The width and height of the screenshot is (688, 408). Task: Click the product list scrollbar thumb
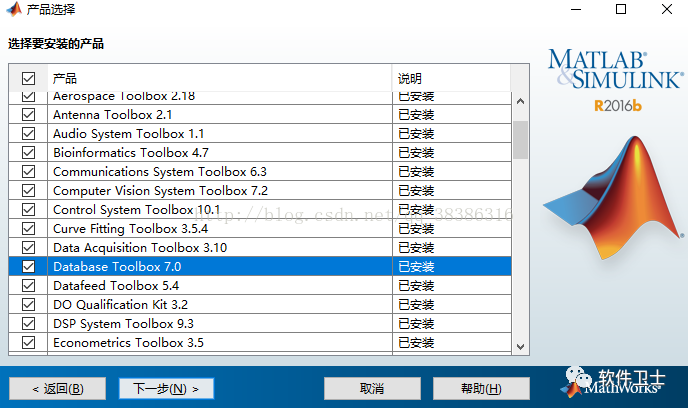[x=520, y=140]
